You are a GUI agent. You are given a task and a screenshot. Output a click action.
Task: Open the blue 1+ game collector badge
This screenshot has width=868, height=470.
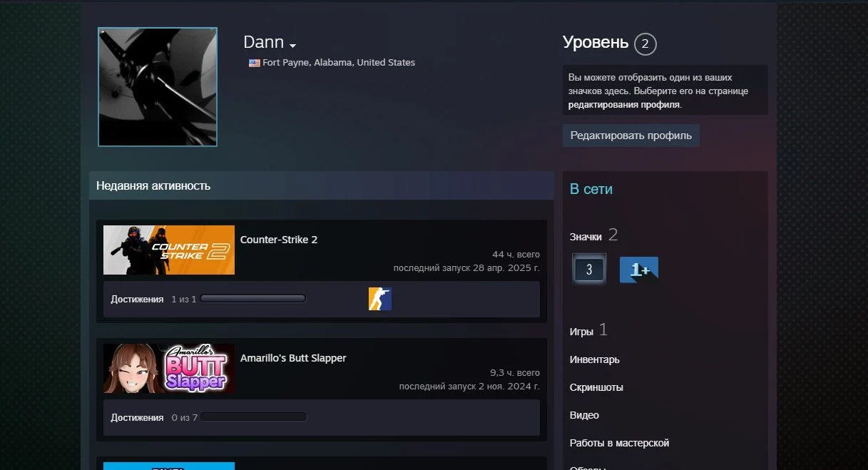[638, 270]
